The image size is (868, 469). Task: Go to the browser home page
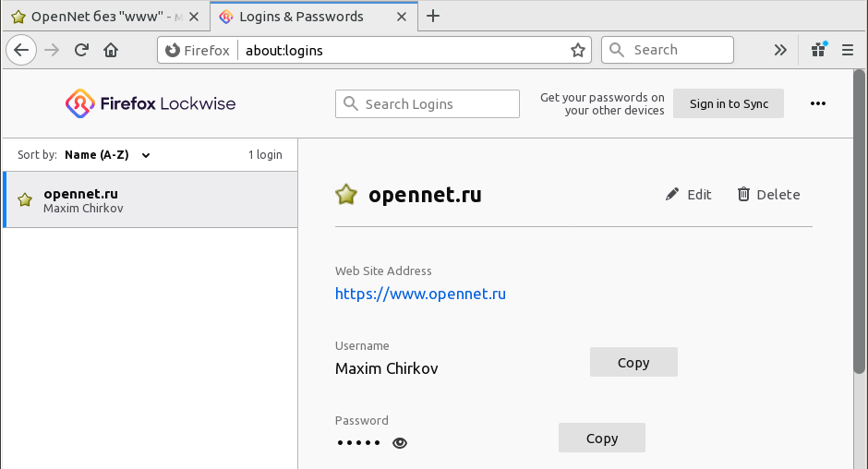pyautogui.click(x=111, y=50)
